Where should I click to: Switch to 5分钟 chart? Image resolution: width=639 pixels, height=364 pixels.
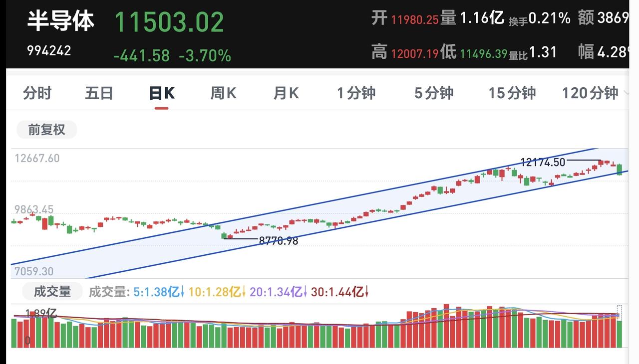pyautogui.click(x=434, y=93)
